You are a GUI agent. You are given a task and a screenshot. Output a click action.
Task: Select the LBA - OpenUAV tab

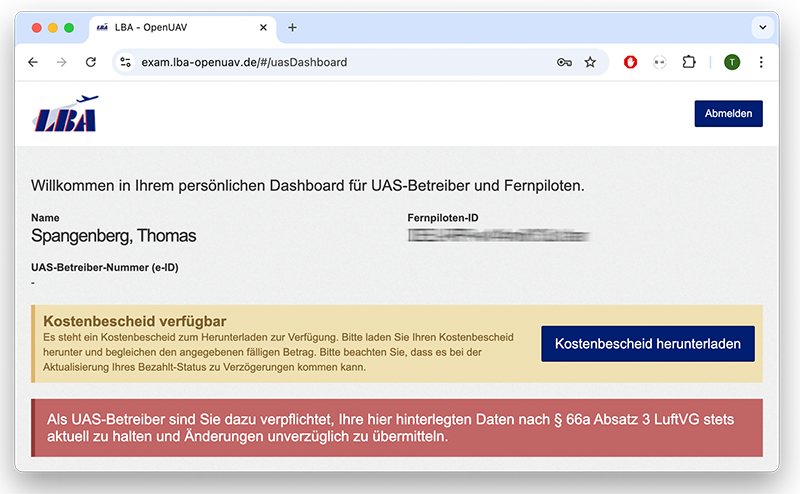click(x=170, y=28)
